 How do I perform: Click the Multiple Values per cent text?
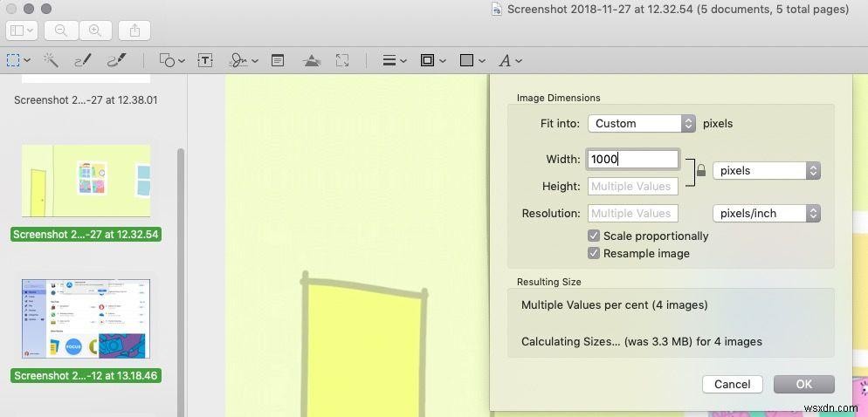pos(615,304)
